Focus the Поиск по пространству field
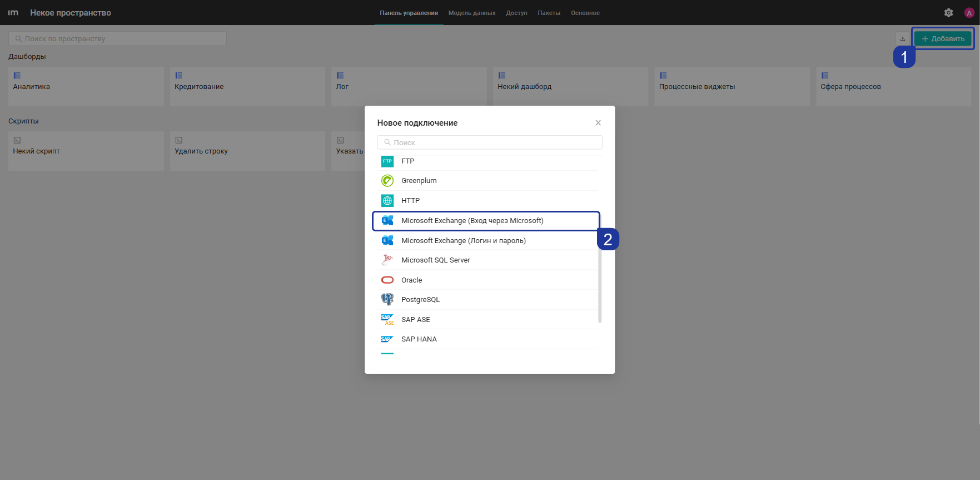Viewport: 980px width, 480px height. 117,39
